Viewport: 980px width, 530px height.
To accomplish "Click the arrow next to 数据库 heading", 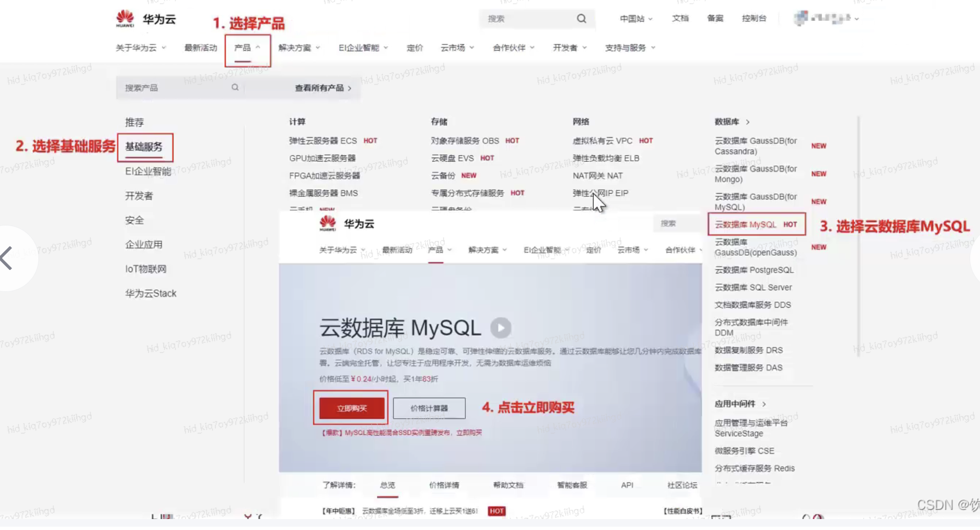I will point(747,122).
